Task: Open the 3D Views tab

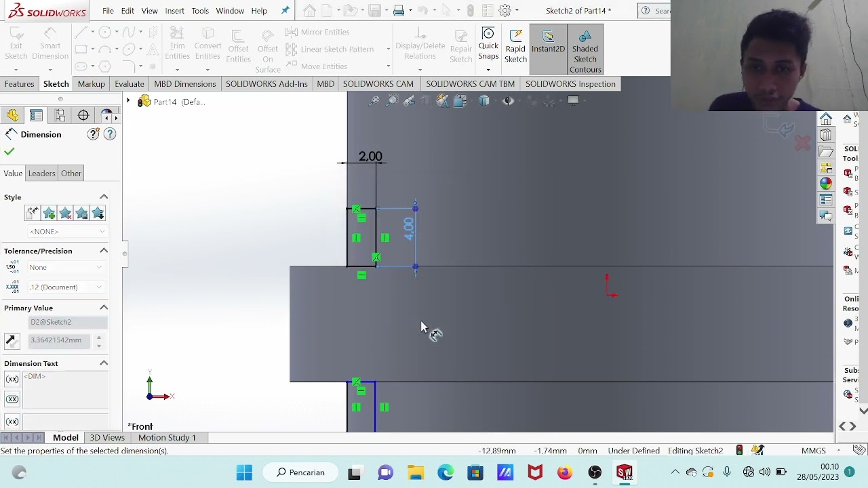Action: pyautogui.click(x=107, y=438)
